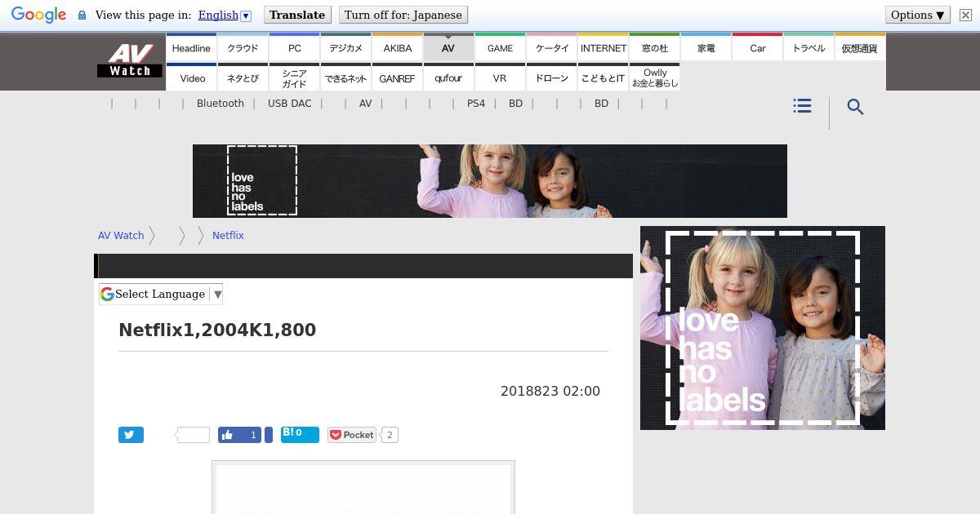Viewport: 980px width, 514px height.
Task: Click the love has no labels sidebar ad
Action: coord(763,328)
